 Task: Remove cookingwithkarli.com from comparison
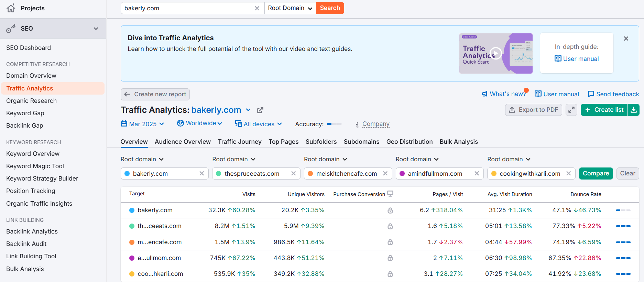pyautogui.click(x=569, y=174)
